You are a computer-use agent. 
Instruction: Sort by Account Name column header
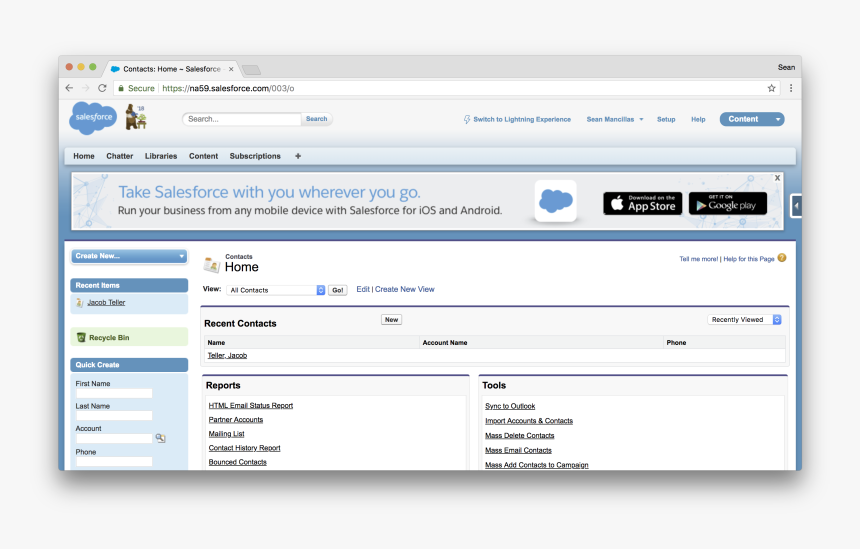click(445, 343)
